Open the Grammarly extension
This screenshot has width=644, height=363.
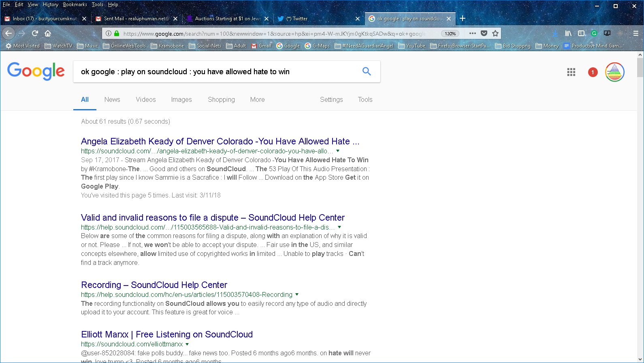[594, 33]
